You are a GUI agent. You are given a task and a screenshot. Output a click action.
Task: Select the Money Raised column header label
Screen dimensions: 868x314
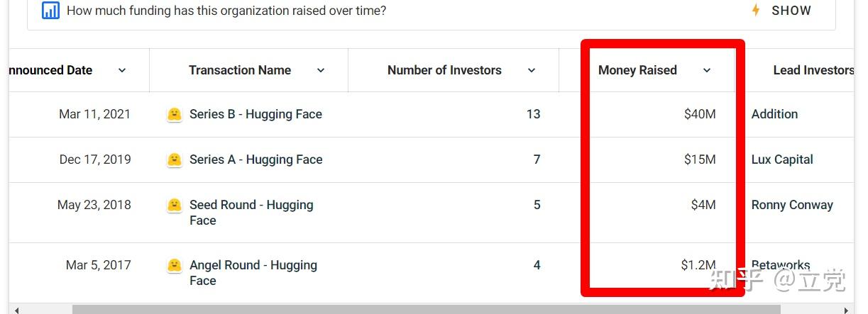point(637,70)
